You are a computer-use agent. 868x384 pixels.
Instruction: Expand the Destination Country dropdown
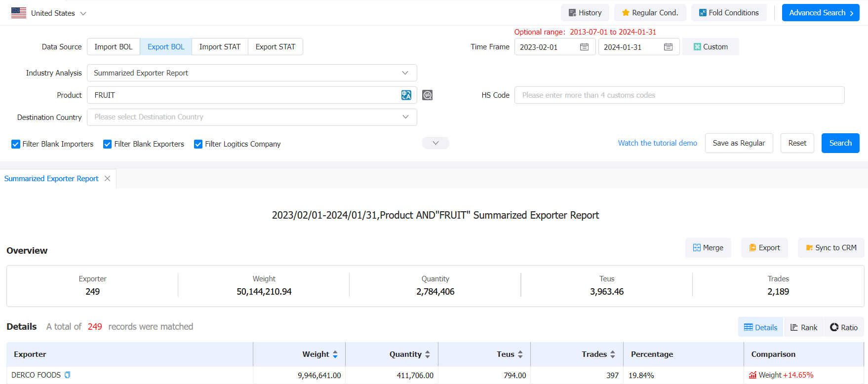252,117
